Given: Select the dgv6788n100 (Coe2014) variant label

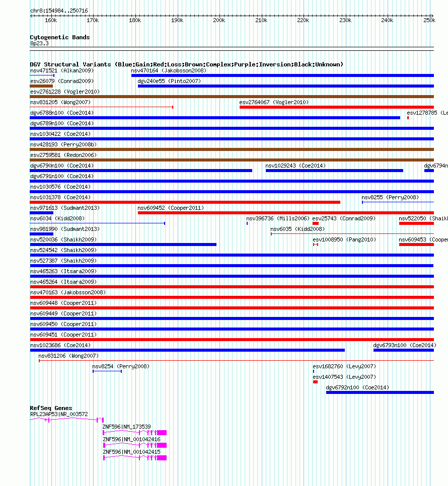Looking at the screenshot, I should pos(62,113).
